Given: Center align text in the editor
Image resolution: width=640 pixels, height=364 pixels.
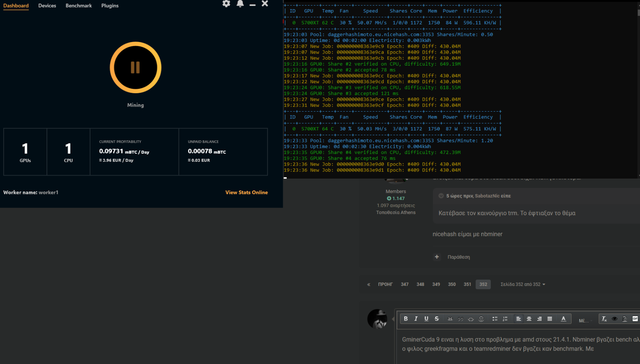Looking at the screenshot, I should (x=529, y=319).
